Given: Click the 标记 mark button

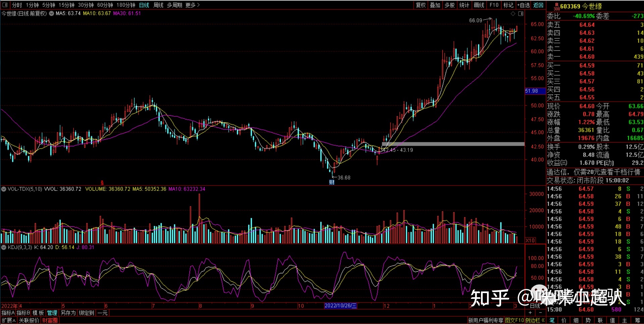Looking at the screenshot, I should point(508,5).
